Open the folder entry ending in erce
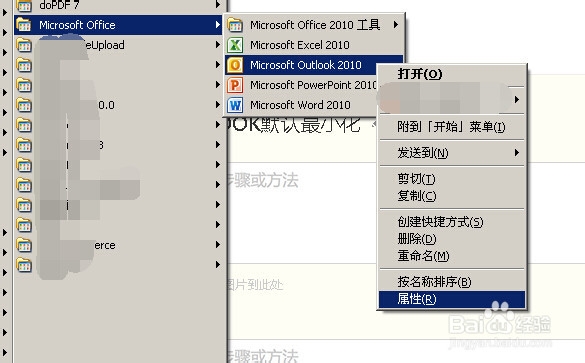The image size is (585, 363). [x=118, y=245]
